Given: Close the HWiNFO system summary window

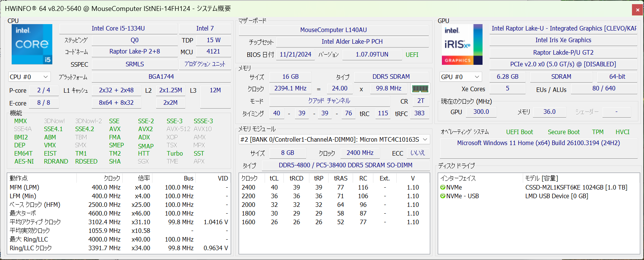Looking at the screenshot, I should (637, 10).
